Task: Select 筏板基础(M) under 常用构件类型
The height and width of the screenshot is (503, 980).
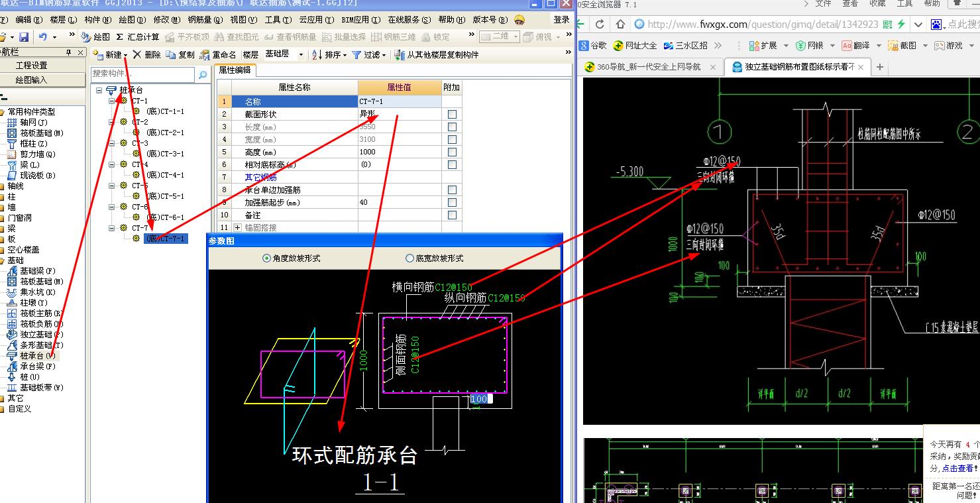Action: (x=42, y=133)
